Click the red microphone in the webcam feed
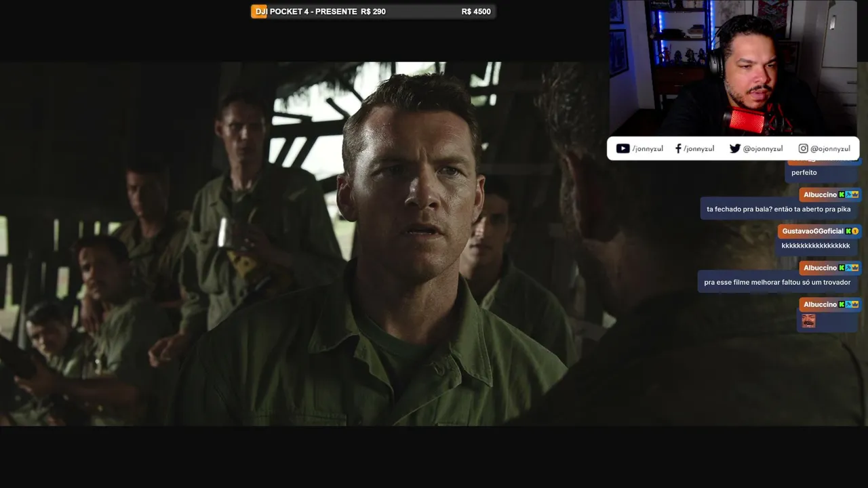The image size is (868, 488). click(748, 122)
